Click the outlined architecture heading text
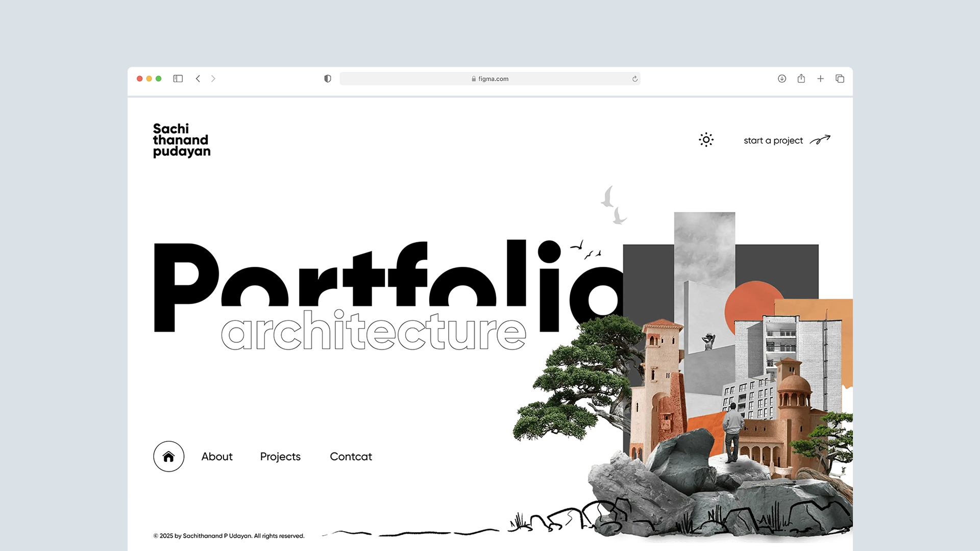This screenshot has height=551, width=980. [373, 332]
